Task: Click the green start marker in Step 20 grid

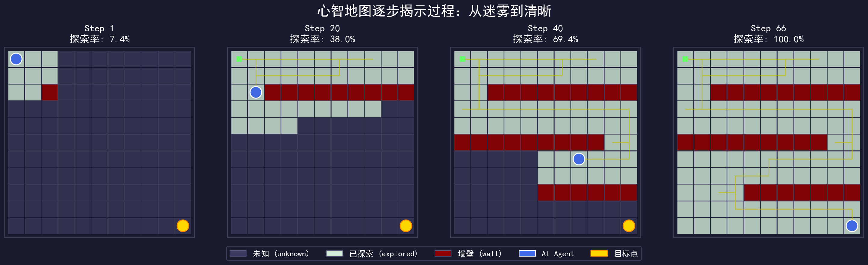Action: point(239,59)
